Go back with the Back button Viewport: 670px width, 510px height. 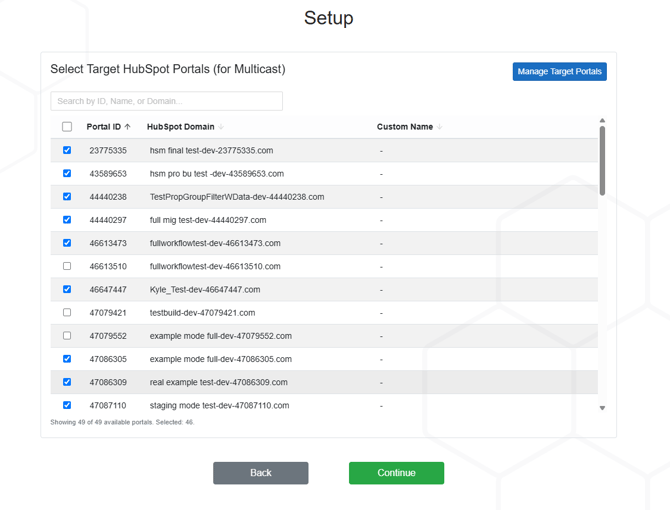(261, 473)
